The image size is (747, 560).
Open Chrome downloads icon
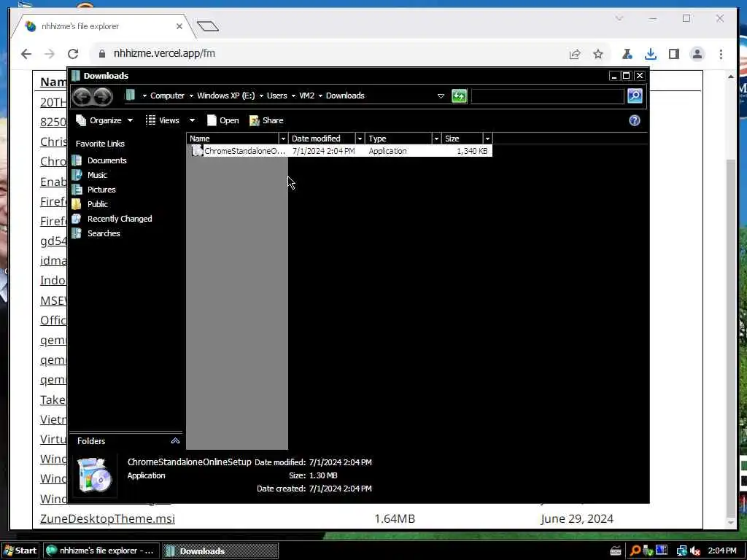pos(650,54)
